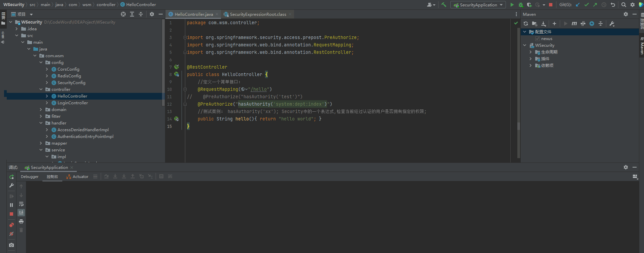Image resolution: width=644 pixels, height=253 pixels.
Task: Click the mute breakpoints icon in debug sidebar
Action: pos(11,234)
